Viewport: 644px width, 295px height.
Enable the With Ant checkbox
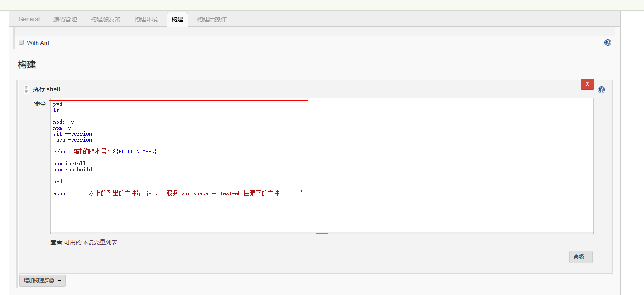point(21,42)
